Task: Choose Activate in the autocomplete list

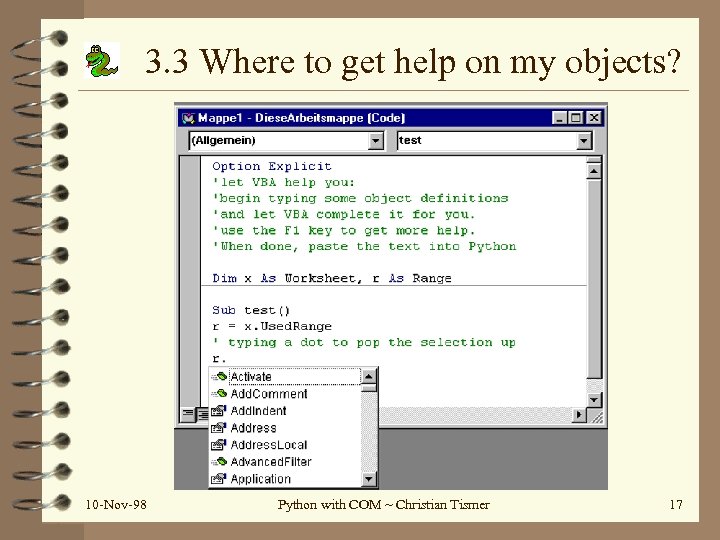Action: click(x=295, y=377)
